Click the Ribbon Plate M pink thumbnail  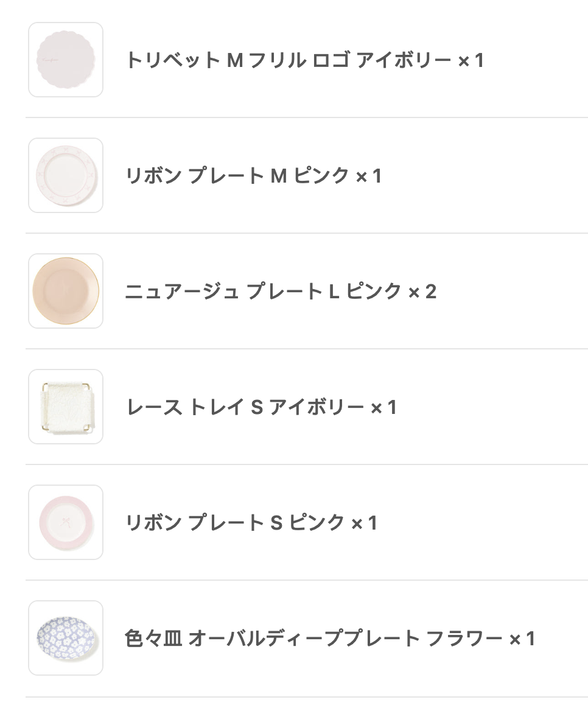66,175
